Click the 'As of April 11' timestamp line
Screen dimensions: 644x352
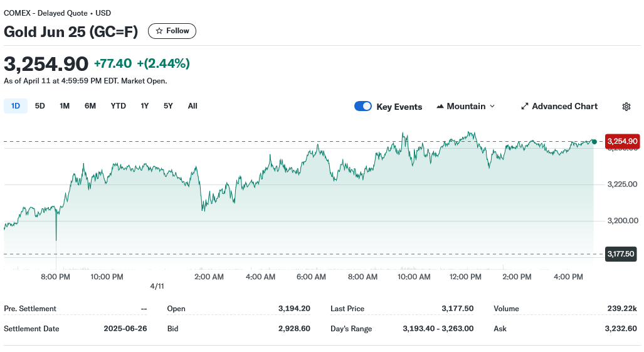85,81
